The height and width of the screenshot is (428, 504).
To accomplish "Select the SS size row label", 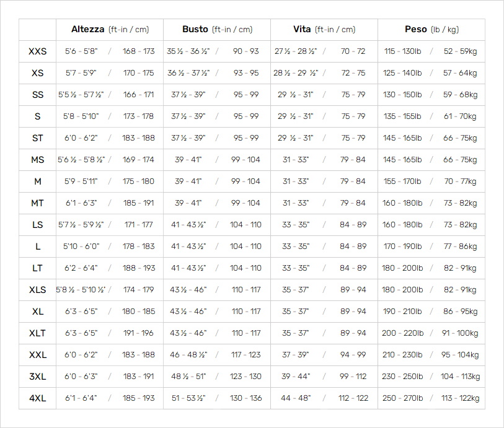I will click(x=38, y=95).
